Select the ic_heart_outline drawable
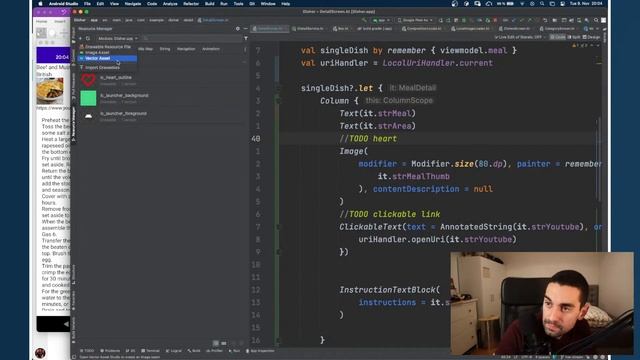 (x=162, y=80)
